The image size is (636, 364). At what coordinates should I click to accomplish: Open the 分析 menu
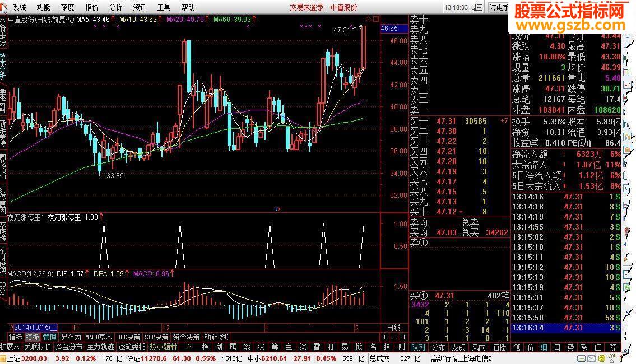pyautogui.click(x=115, y=7)
